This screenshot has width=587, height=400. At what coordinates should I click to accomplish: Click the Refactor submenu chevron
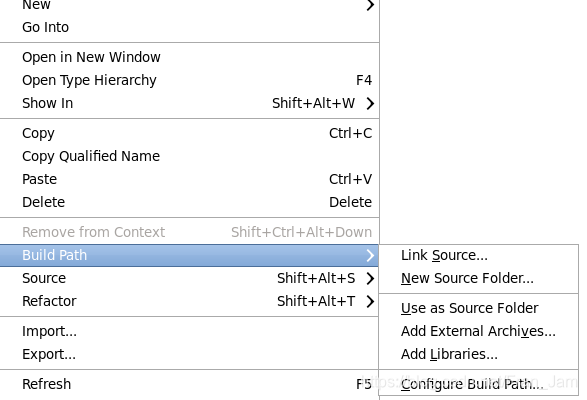click(370, 301)
